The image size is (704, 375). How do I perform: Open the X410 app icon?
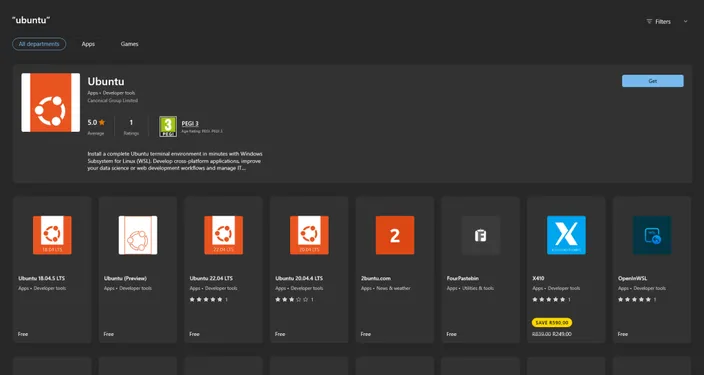tap(566, 235)
